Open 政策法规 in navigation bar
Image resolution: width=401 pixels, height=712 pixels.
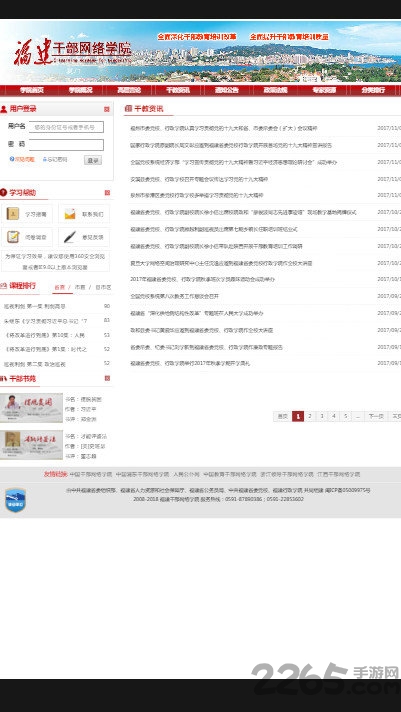click(276, 90)
